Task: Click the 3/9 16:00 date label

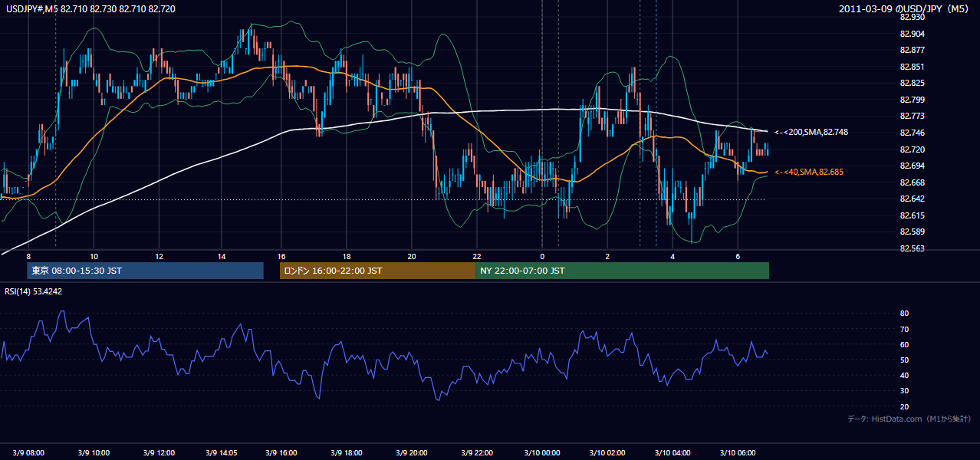Action: (x=281, y=452)
